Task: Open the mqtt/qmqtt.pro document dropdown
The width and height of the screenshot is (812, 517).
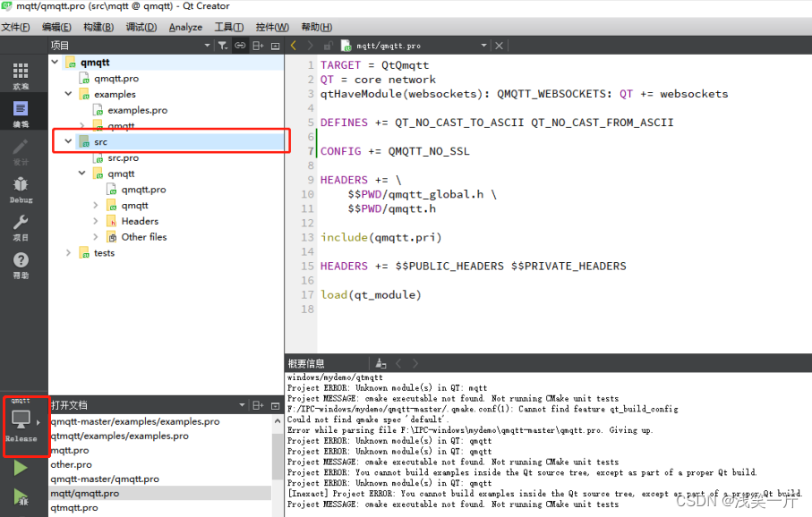Action: pos(483,46)
